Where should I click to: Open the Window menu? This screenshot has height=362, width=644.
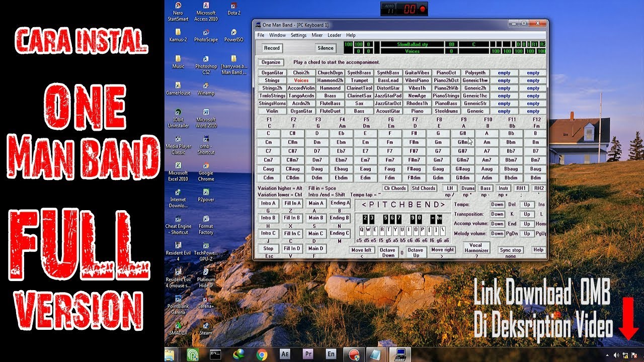click(277, 35)
